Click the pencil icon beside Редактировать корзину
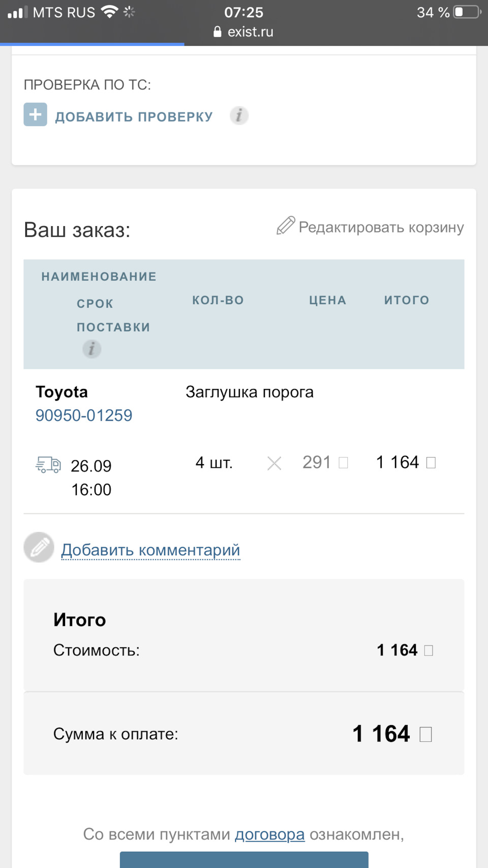This screenshot has height=868, width=488. pyautogui.click(x=286, y=225)
